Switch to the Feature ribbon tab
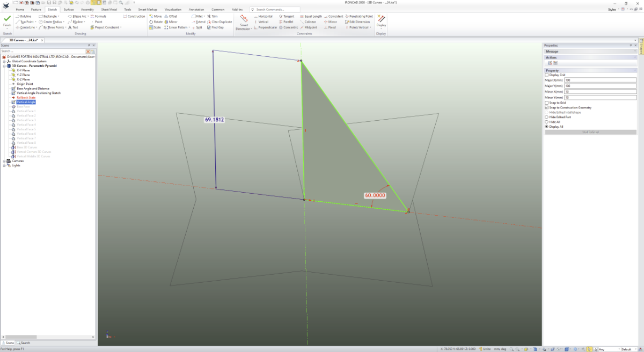The height and width of the screenshot is (352, 644). (x=36, y=10)
